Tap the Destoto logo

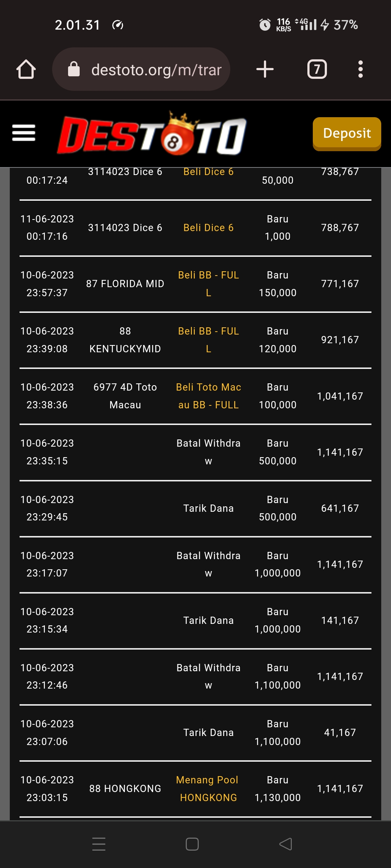(x=152, y=135)
